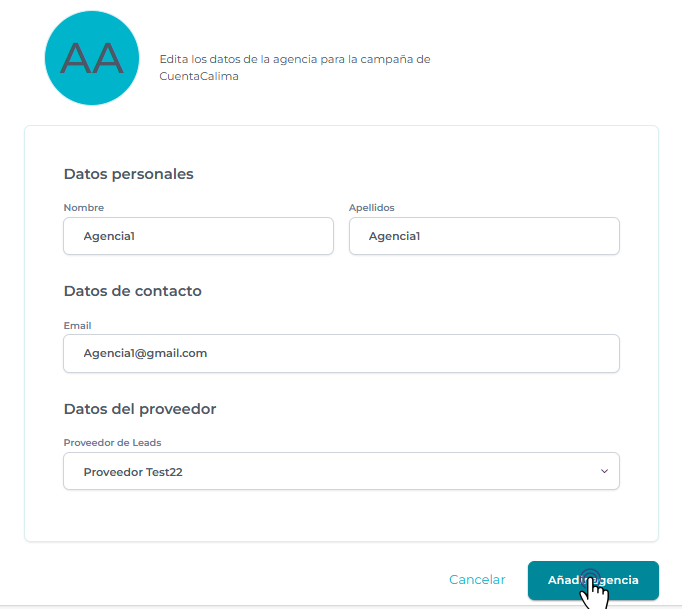Image resolution: width=682 pixels, height=609 pixels.
Task: Click the Datos del proveedor heading
Action: pos(139,409)
